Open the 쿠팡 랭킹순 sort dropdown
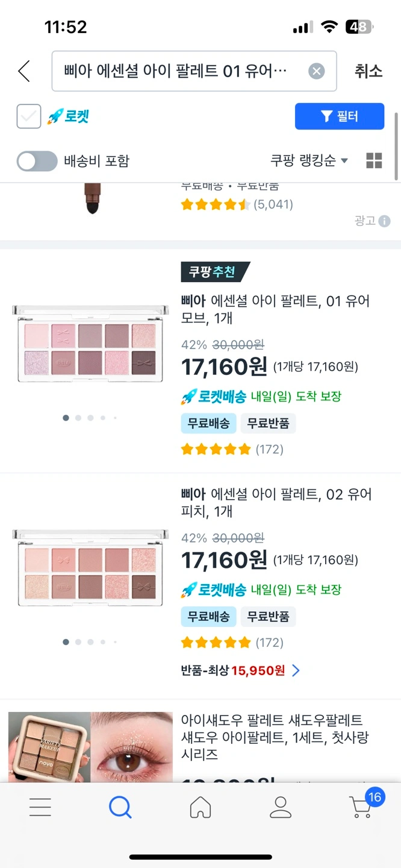The image size is (401, 868). click(x=309, y=160)
